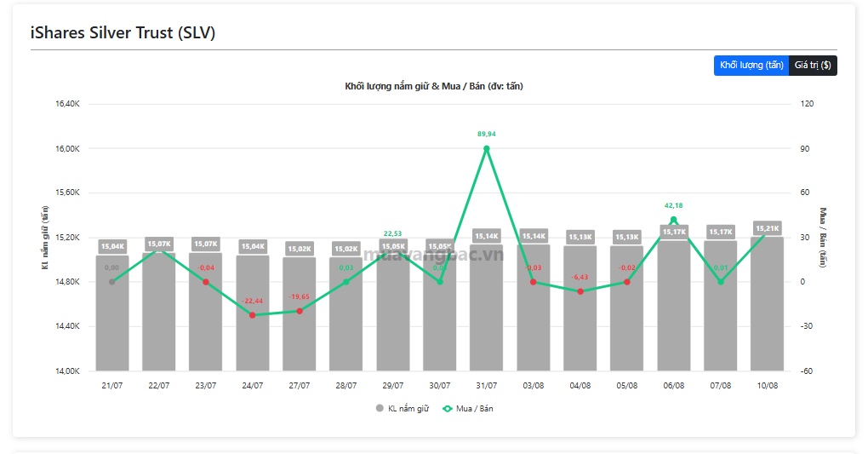Click the chart title Khối lượng nắm giữ & Mua / Bán
Viewport: 868px width, 454px height.
pos(434,86)
